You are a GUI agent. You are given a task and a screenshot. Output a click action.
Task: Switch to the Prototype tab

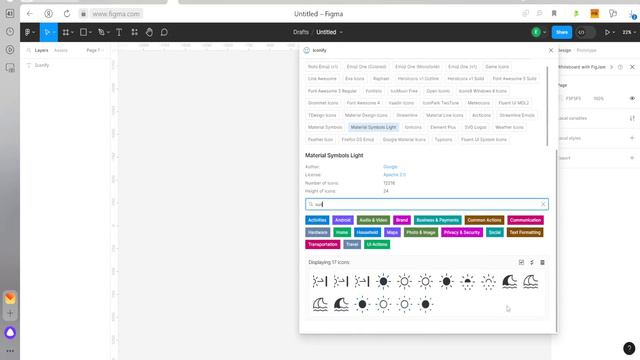click(x=586, y=50)
